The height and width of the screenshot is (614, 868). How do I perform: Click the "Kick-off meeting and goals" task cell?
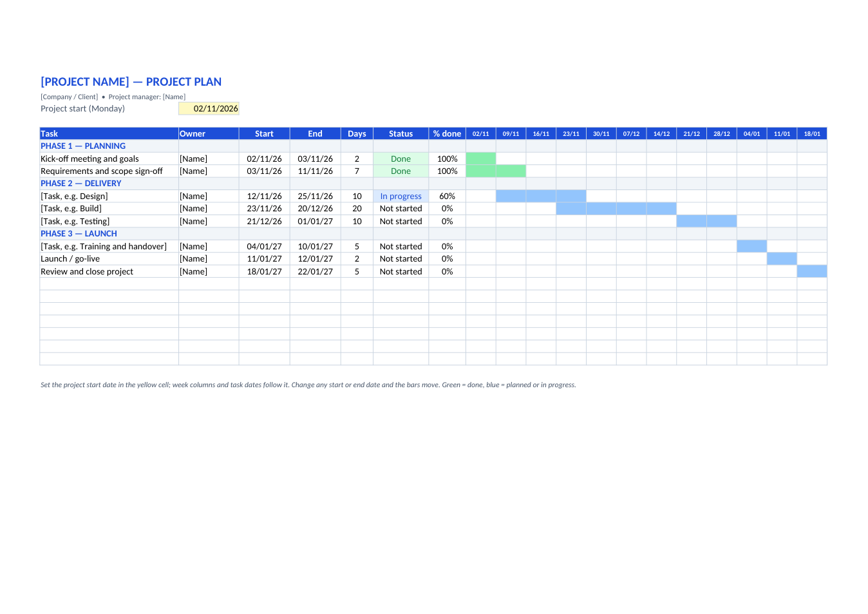[x=109, y=158]
